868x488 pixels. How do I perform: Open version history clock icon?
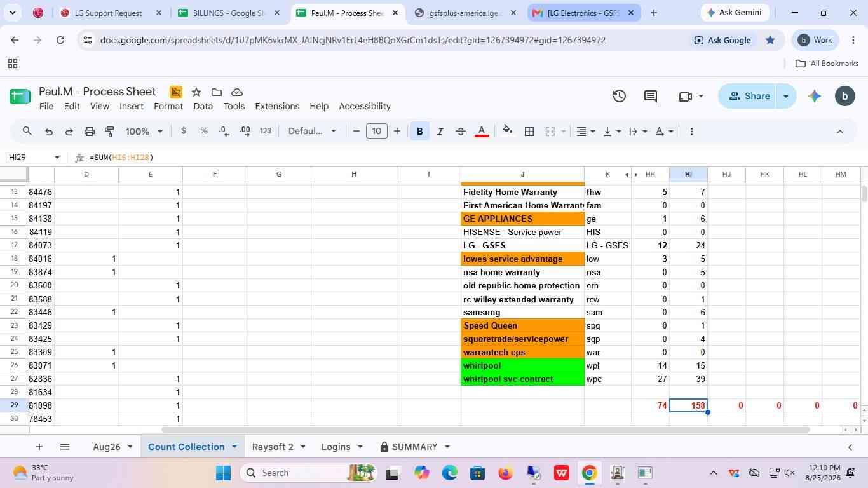tap(620, 96)
